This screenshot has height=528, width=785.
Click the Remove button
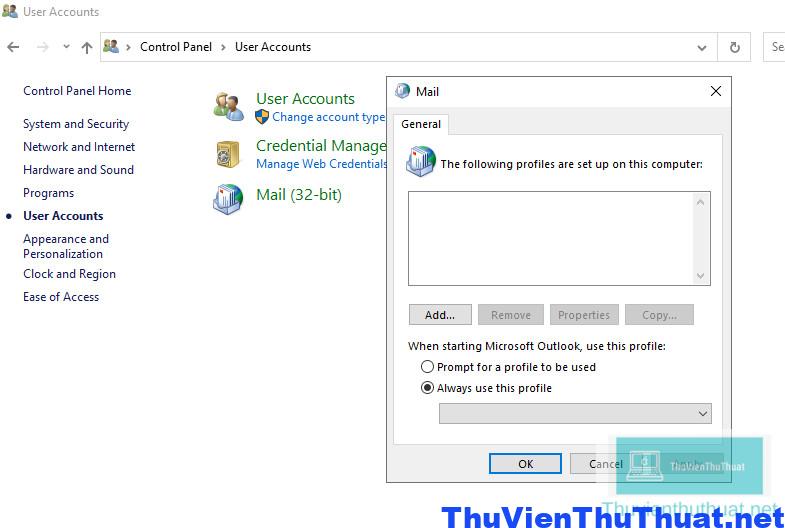pyautogui.click(x=511, y=315)
